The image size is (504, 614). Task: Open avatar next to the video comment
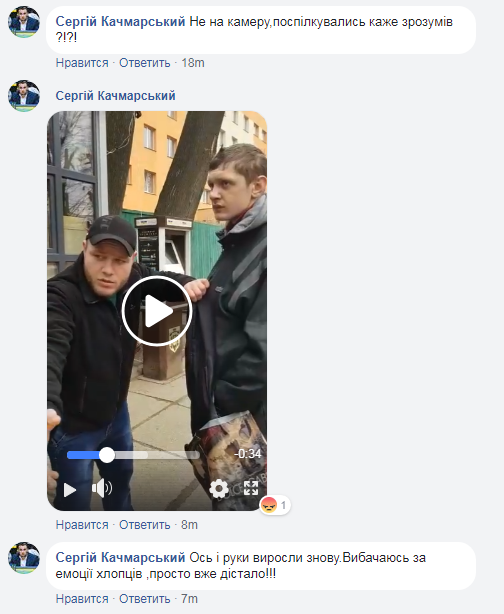[24, 96]
